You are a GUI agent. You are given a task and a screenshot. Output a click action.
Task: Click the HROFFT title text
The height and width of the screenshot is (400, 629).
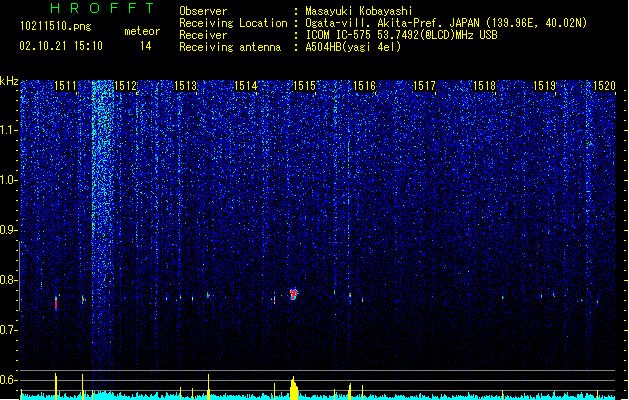coord(102,8)
